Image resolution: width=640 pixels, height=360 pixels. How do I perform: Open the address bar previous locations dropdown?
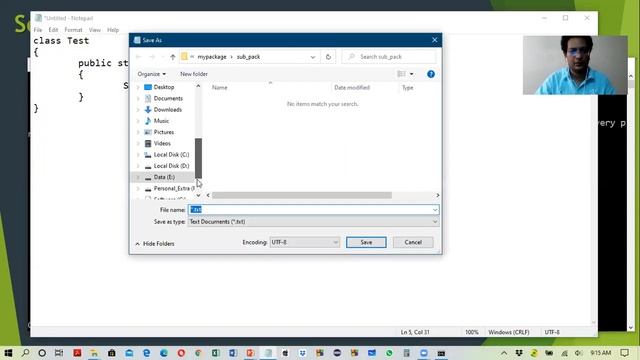click(313, 57)
